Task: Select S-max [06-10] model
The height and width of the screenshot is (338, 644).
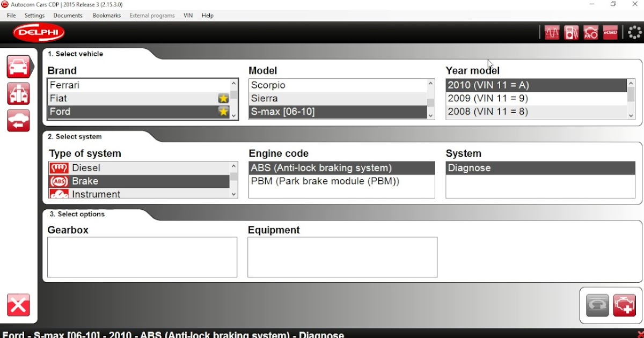Action: coord(338,112)
